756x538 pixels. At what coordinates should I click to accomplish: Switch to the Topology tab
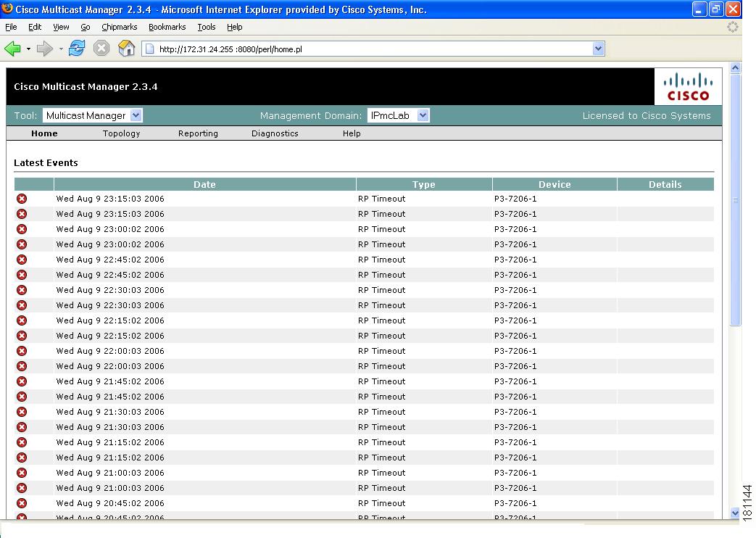[122, 133]
